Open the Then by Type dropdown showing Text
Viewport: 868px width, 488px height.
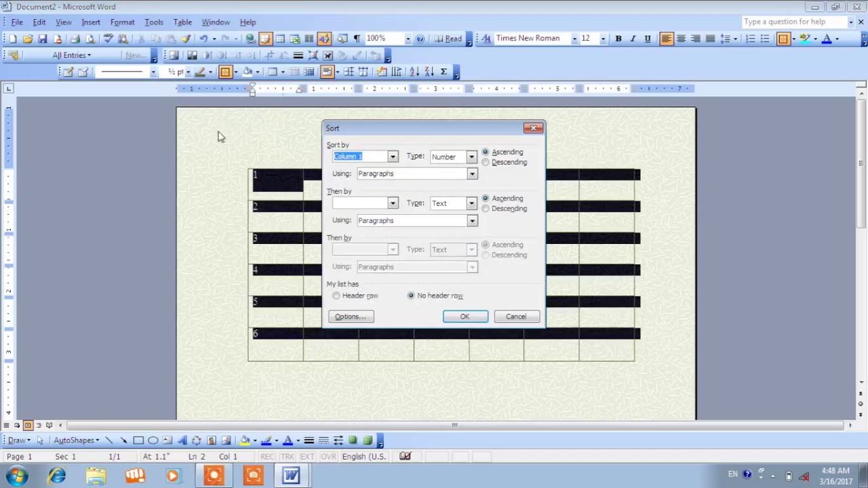pos(471,203)
